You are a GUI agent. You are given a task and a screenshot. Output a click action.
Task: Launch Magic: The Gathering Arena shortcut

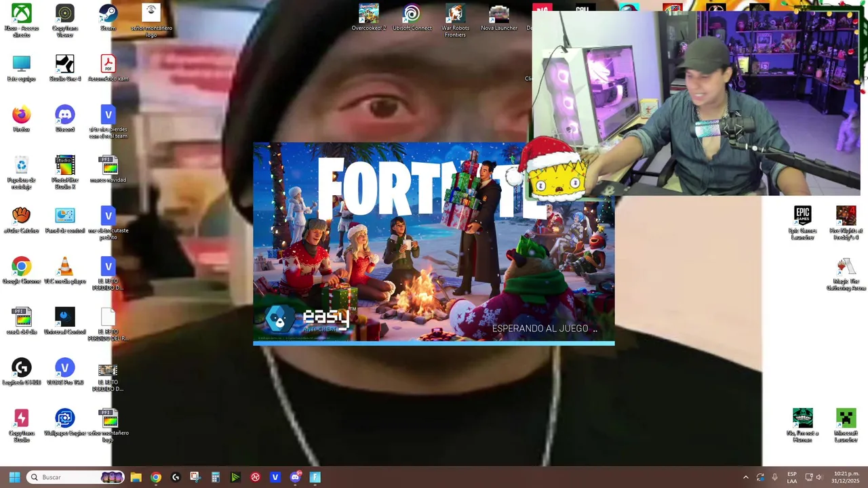(846, 274)
